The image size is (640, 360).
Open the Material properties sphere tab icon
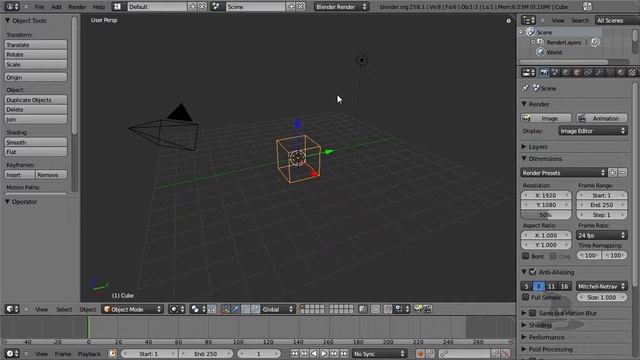(x=621, y=73)
